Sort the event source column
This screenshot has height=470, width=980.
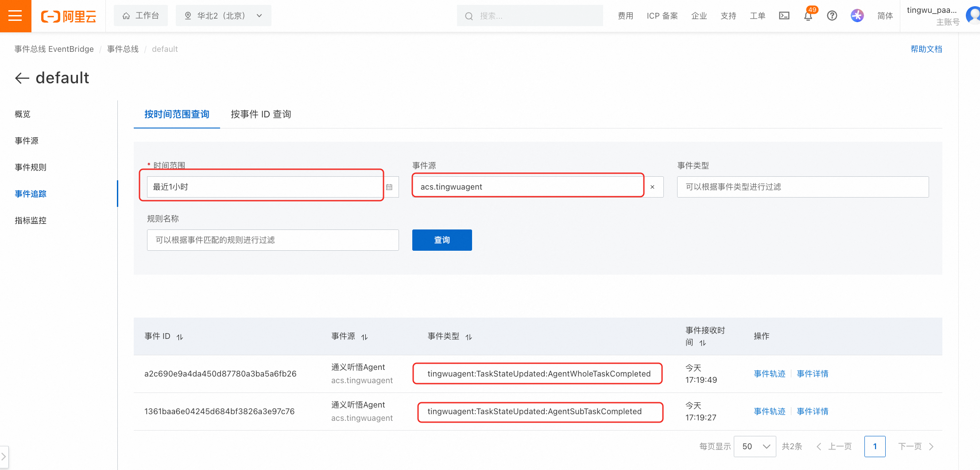(x=364, y=337)
